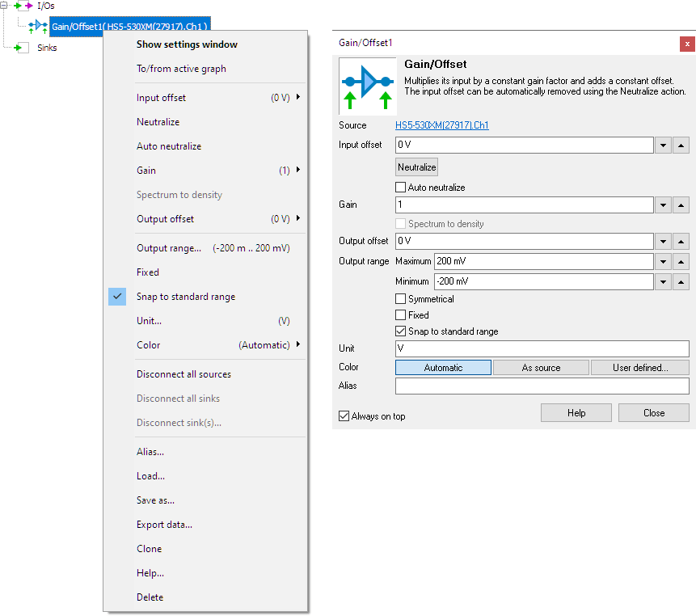The height and width of the screenshot is (616, 696).
Task: Click the Gain/Offset1 tree item icon
Action: pyautogui.click(x=38, y=27)
